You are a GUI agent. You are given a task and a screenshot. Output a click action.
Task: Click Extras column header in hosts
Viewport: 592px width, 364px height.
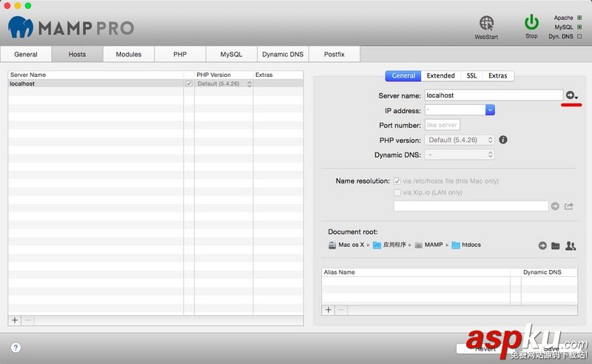click(278, 75)
